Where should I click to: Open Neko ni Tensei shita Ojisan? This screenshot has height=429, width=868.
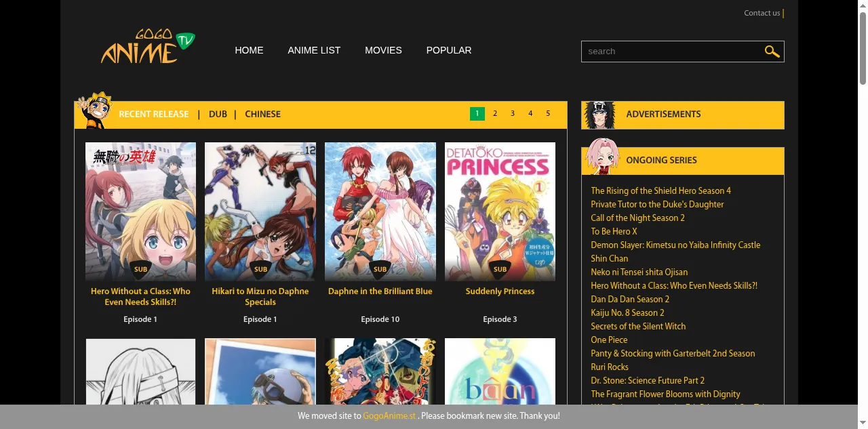pos(639,272)
